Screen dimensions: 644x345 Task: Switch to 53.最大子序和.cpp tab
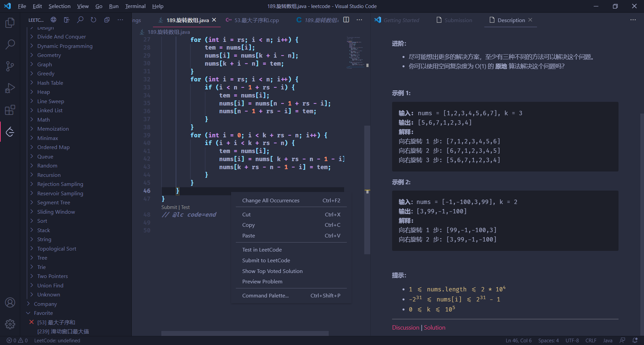pyautogui.click(x=252, y=20)
